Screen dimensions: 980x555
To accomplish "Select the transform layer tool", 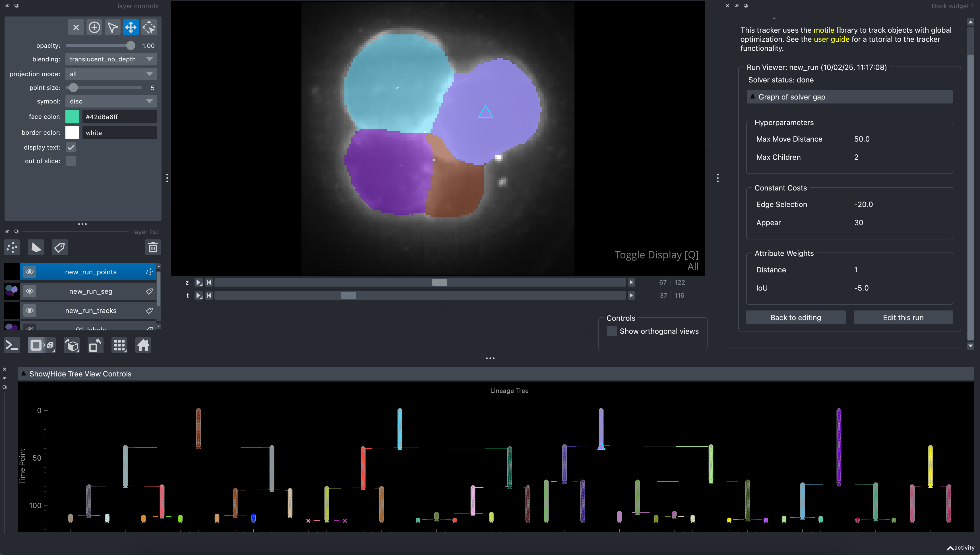I will click(x=149, y=28).
